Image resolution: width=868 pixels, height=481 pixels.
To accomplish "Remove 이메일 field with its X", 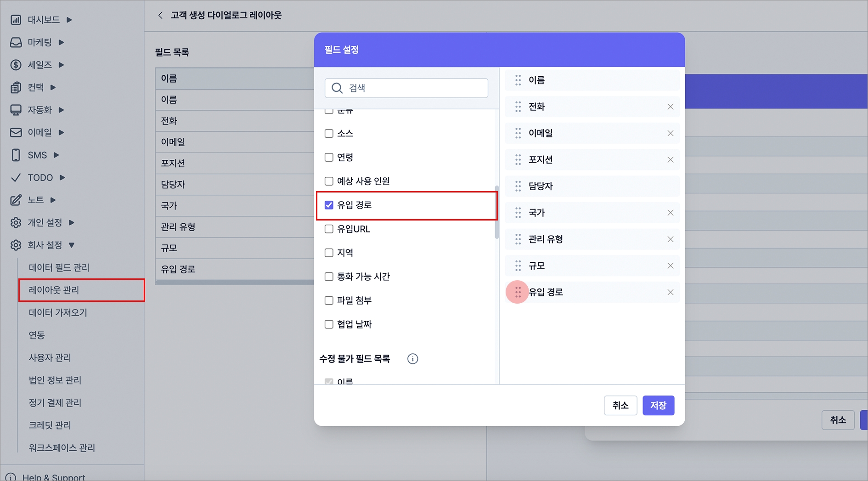I will pyautogui.click(x=671, y=133).
